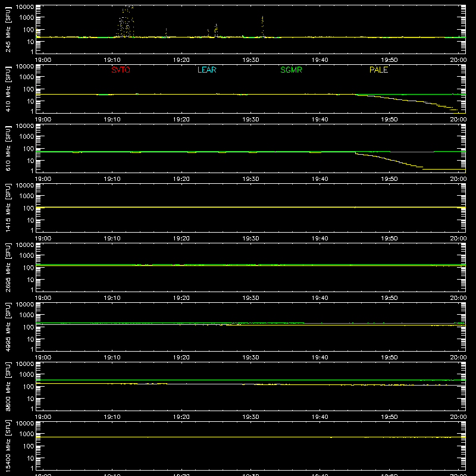The image size is (476, 476).
Task: Click the 19:00 tick label under 1415 MHz plot
Action: [43, 239]
